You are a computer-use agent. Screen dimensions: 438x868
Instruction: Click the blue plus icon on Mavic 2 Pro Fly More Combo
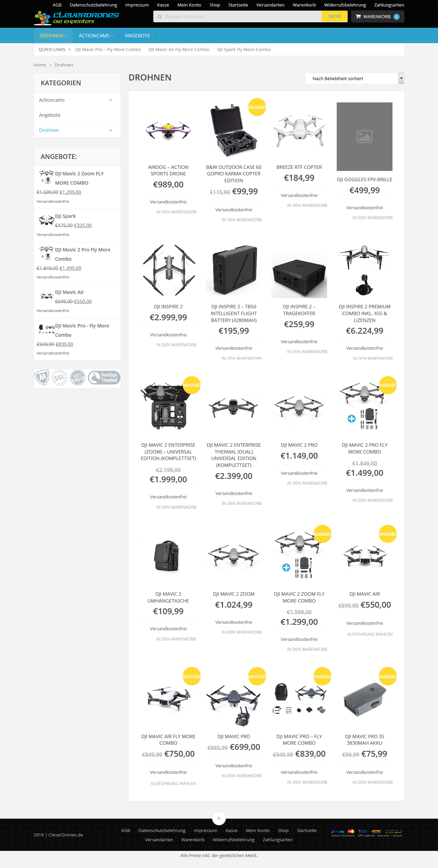click(351, 419)
